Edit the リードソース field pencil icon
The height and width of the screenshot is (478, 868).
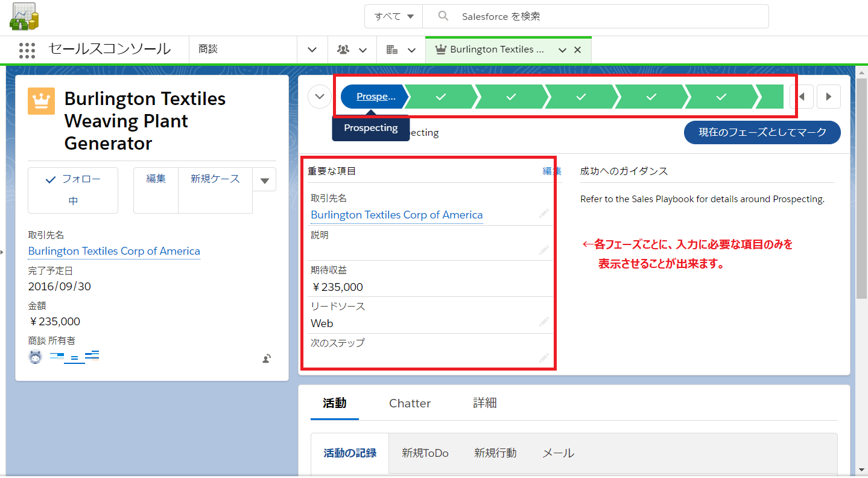pos(544,322)
